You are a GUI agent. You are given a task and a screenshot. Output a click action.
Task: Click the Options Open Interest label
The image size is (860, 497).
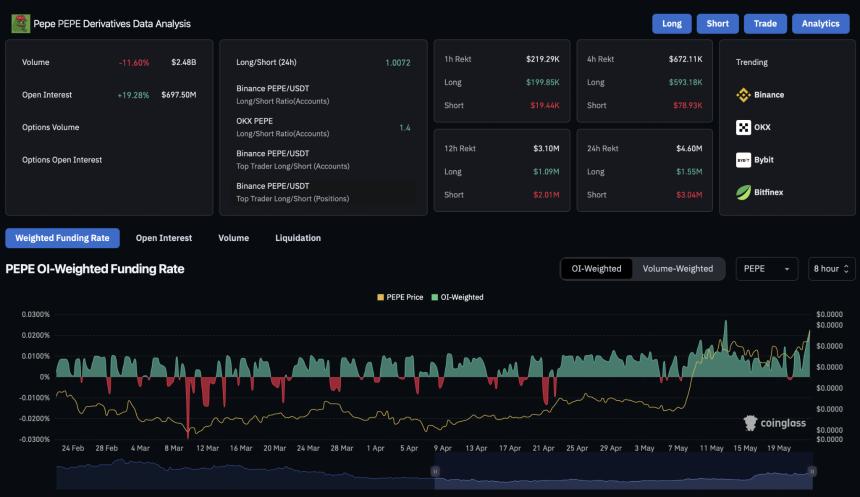(62, 160)
